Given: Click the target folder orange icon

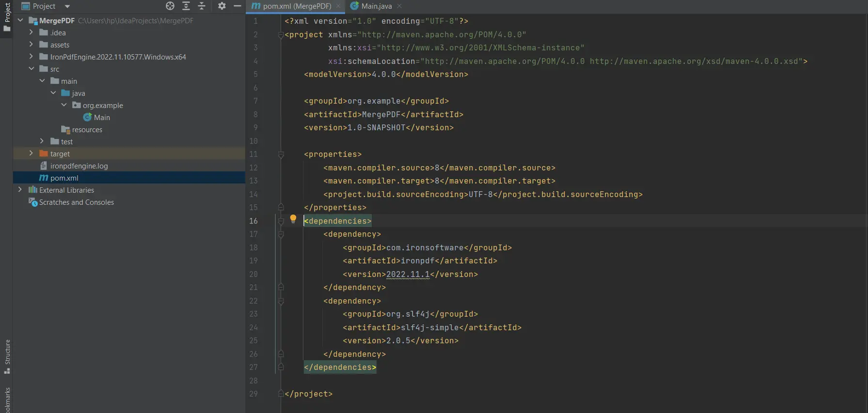Looking at the screenshot, I should 44,153.
